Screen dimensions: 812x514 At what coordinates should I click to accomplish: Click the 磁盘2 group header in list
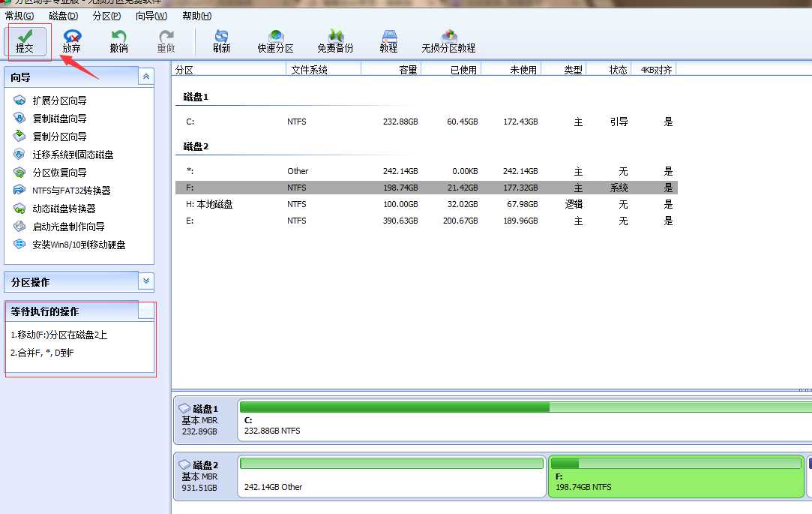(196, 146)
